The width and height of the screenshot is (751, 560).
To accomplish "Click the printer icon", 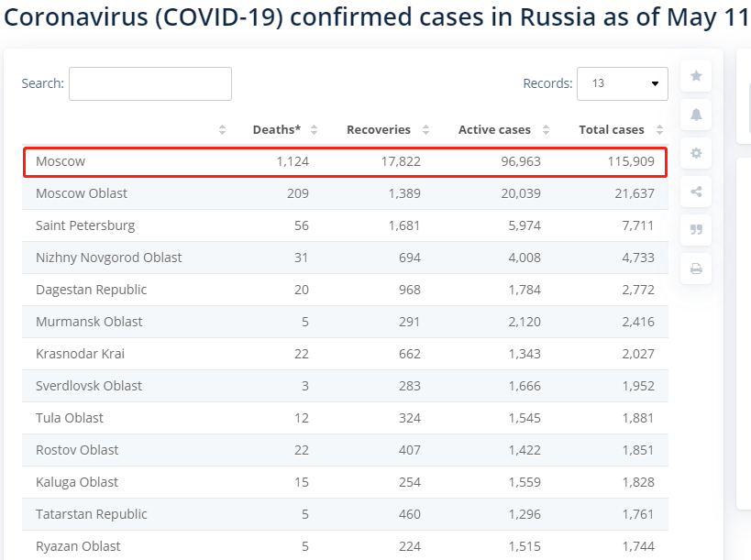I will [x=696, y=269].
